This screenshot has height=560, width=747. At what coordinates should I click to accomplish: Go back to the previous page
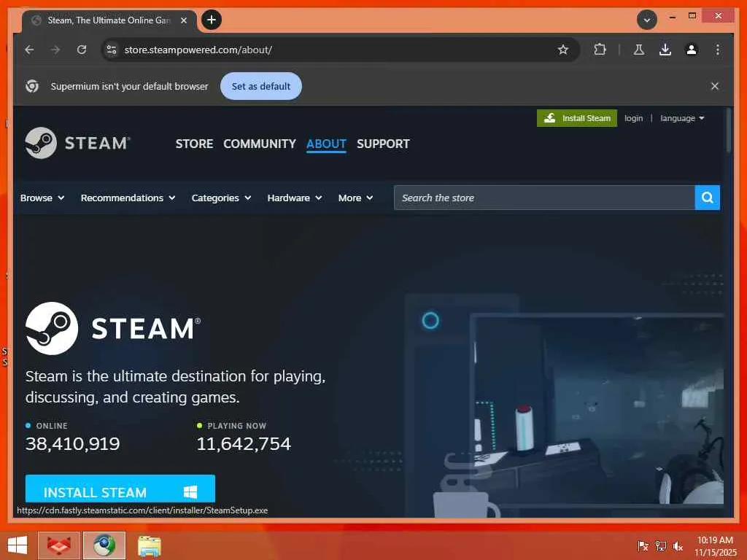click(29, 50)
